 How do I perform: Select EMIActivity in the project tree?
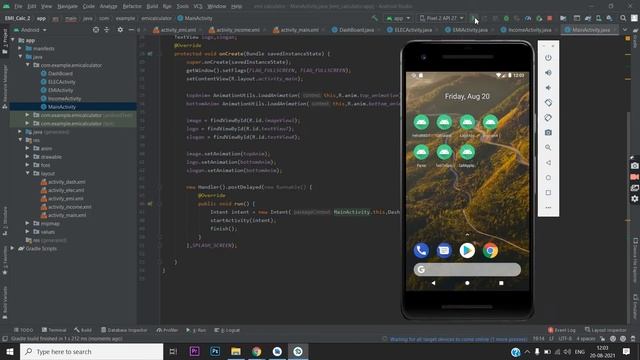60,90
